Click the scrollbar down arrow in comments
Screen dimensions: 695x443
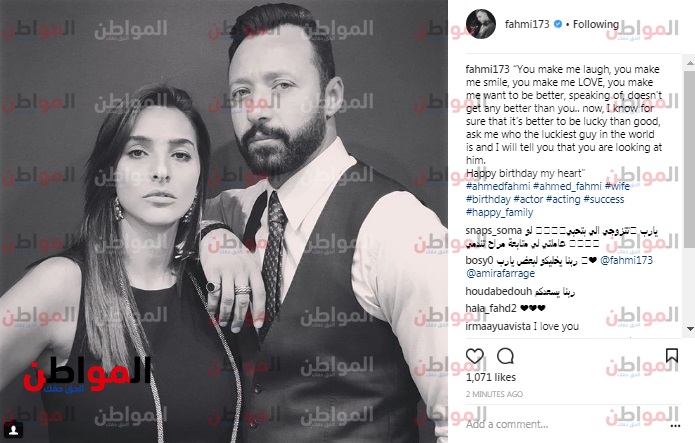(690, 329)
